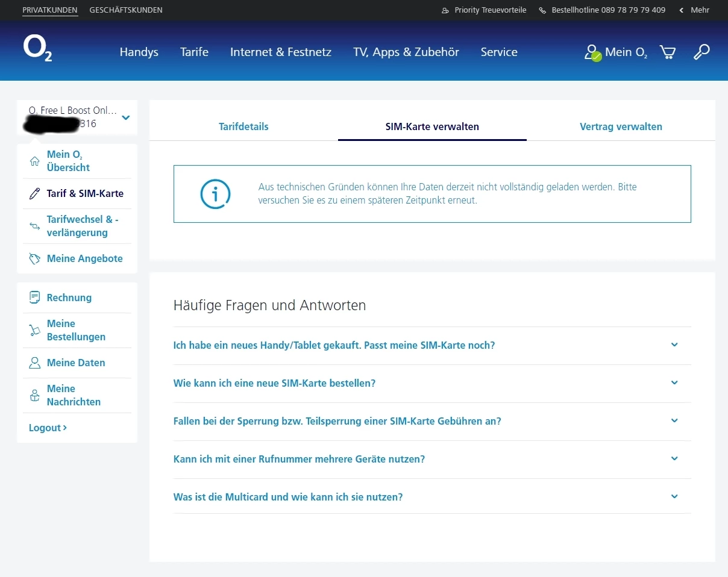Open search with the magnifier icon
This screenshot has height=577, width=728.
tap(701, 52)
